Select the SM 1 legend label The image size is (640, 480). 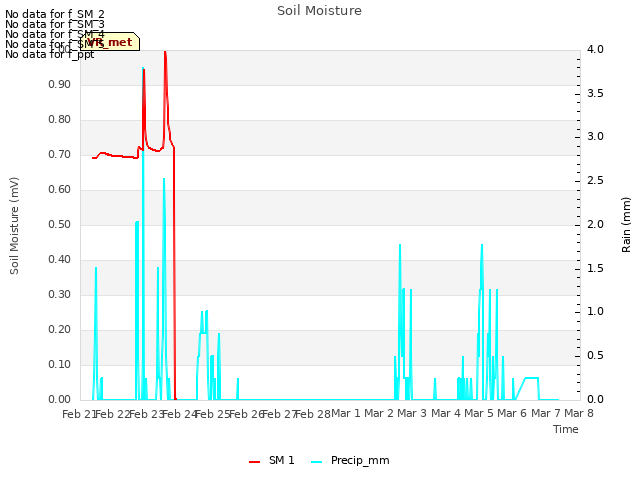pyautogui.click(x=282, y=460)
